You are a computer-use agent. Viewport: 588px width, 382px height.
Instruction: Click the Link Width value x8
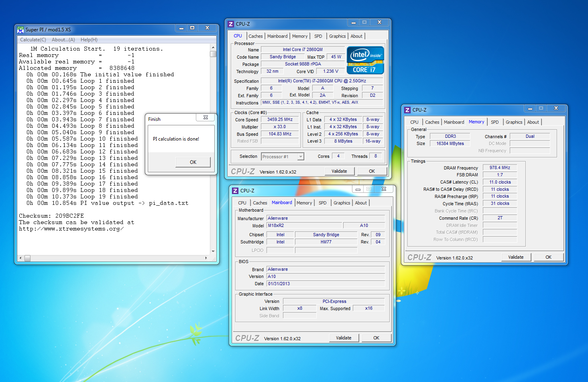299,308
